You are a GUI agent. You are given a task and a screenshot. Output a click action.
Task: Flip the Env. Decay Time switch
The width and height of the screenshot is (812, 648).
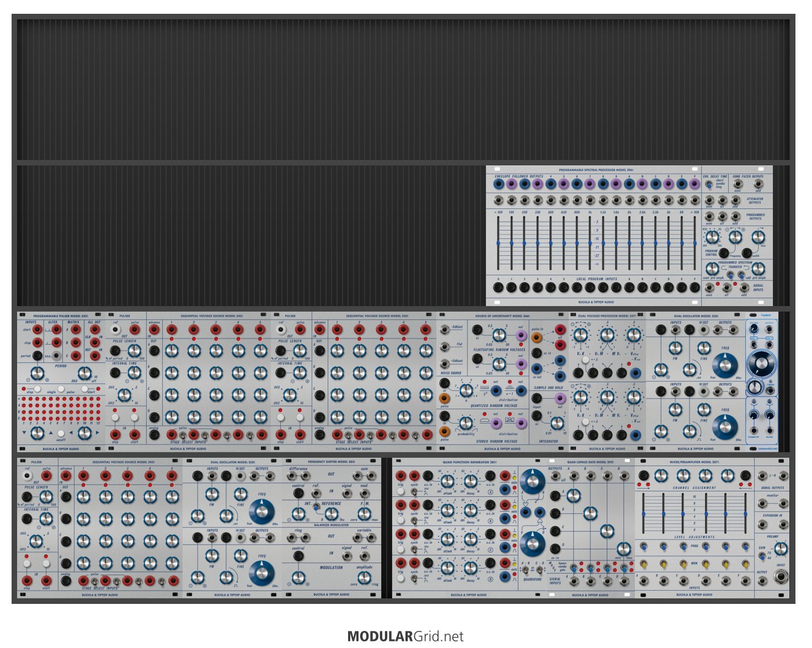[x=709, y=184]
